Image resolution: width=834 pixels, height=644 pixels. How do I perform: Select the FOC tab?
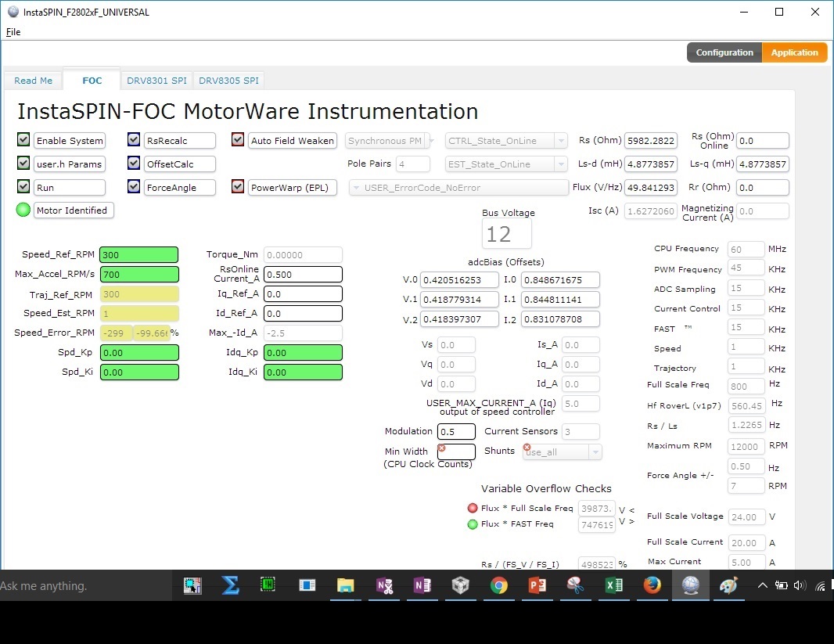pyautogui.click(x=92, y=81)
